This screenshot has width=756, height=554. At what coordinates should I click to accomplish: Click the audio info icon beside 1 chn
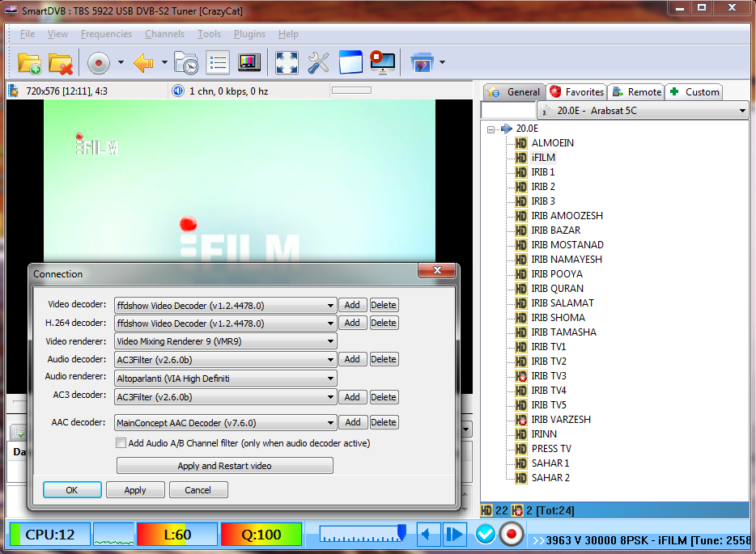178,91
